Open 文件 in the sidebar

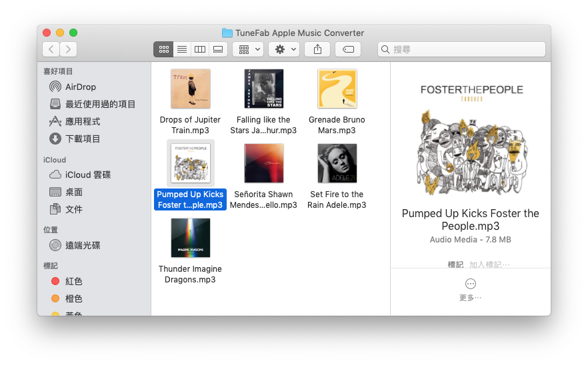coord(66,210)
